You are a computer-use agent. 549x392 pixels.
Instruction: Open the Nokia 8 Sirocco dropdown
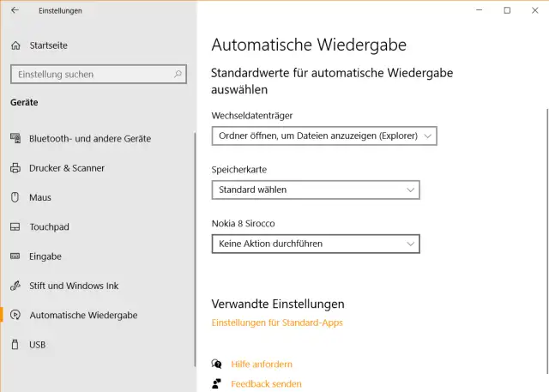316,244
